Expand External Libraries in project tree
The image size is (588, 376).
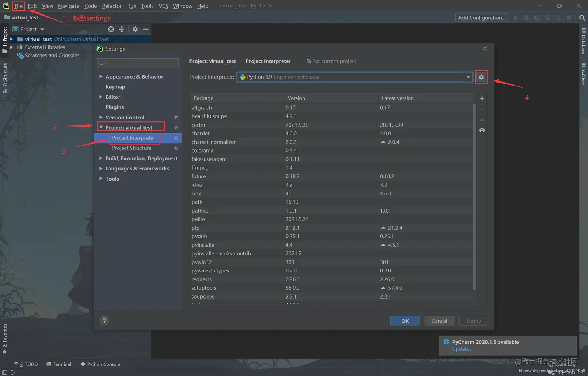tap(12, 47)
